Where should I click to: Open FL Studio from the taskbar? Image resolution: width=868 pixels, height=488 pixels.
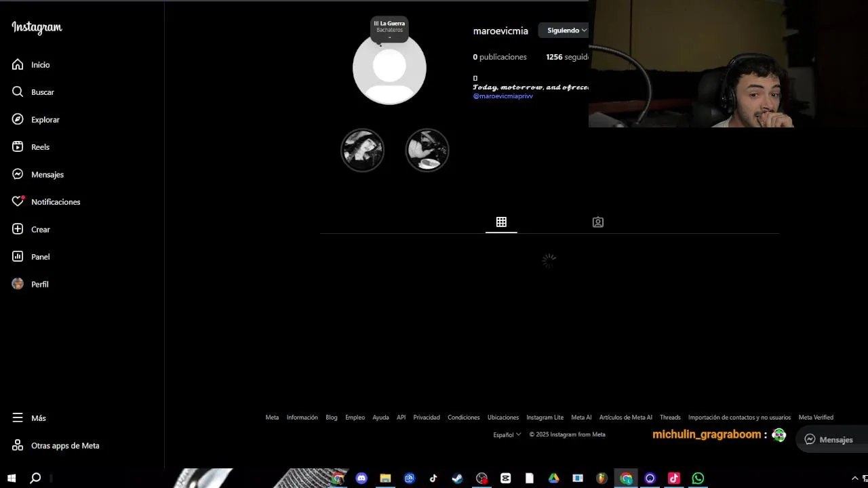(x=601, y=478)
